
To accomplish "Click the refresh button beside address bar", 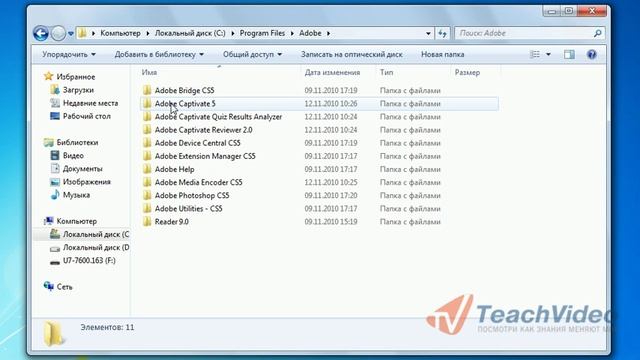I will pyautogui.click(x=442, y=33).
